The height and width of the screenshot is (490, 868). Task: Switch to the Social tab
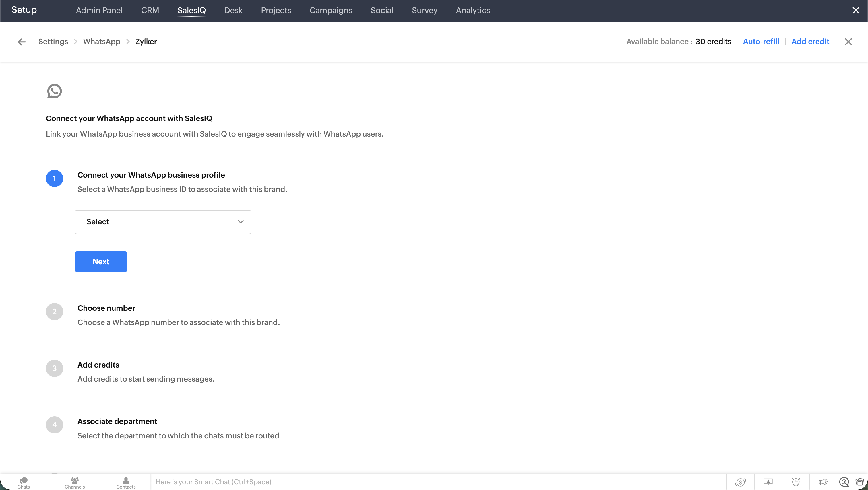[382, 10]
